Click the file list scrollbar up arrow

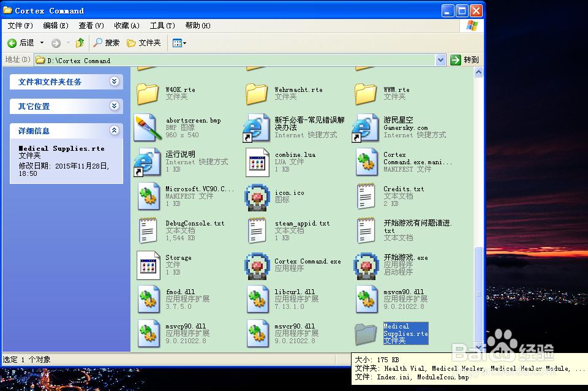click(x=479, y=73)
